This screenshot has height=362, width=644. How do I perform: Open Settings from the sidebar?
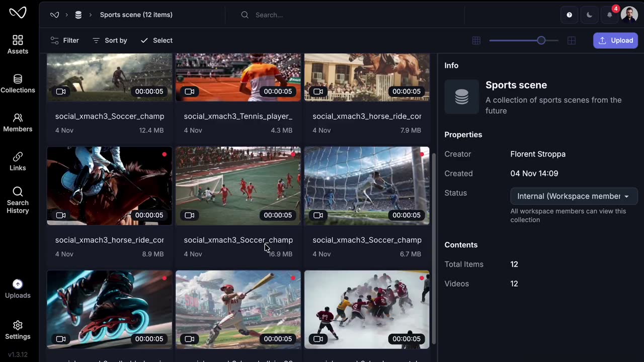click(18, 330)
